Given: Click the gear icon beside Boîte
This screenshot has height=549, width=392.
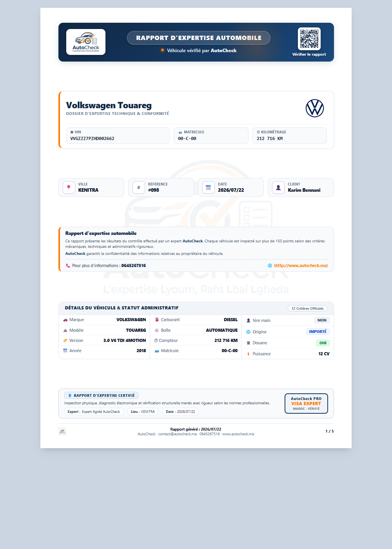Looking at the screenshot, I should pos(157,331).
